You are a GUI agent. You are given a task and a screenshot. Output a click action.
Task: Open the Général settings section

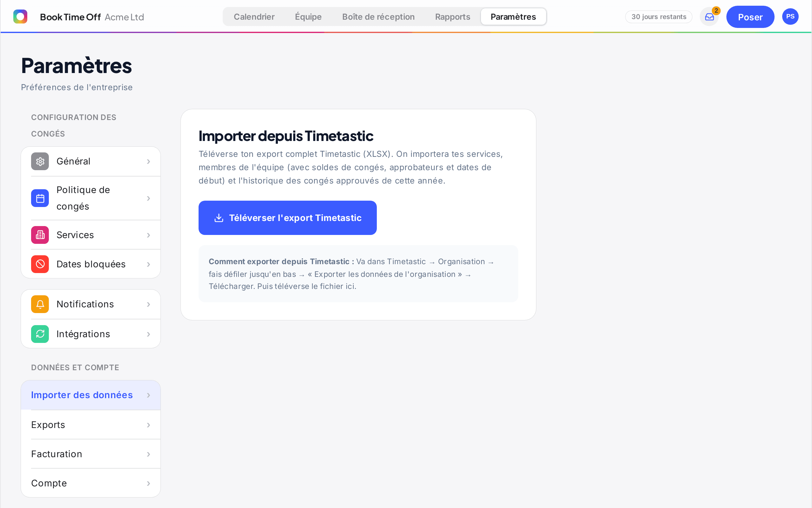[91, 161]
